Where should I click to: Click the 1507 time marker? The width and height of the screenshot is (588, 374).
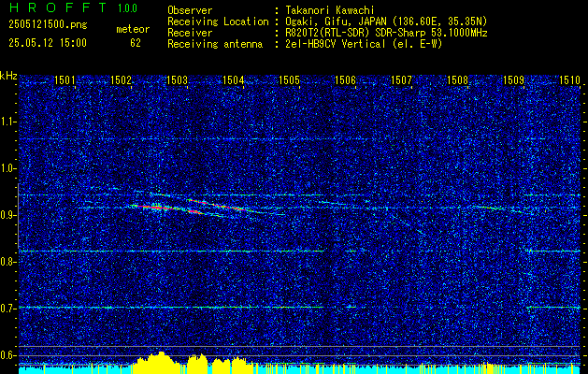[401, 80]
